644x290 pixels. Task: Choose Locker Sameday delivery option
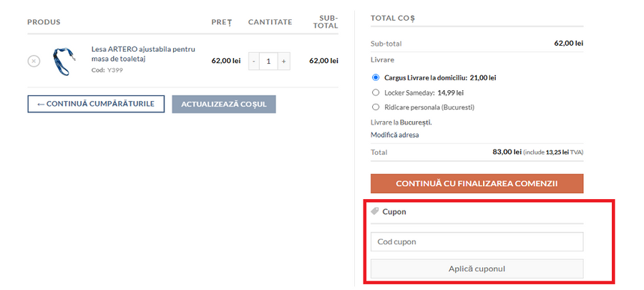point(376,92)
